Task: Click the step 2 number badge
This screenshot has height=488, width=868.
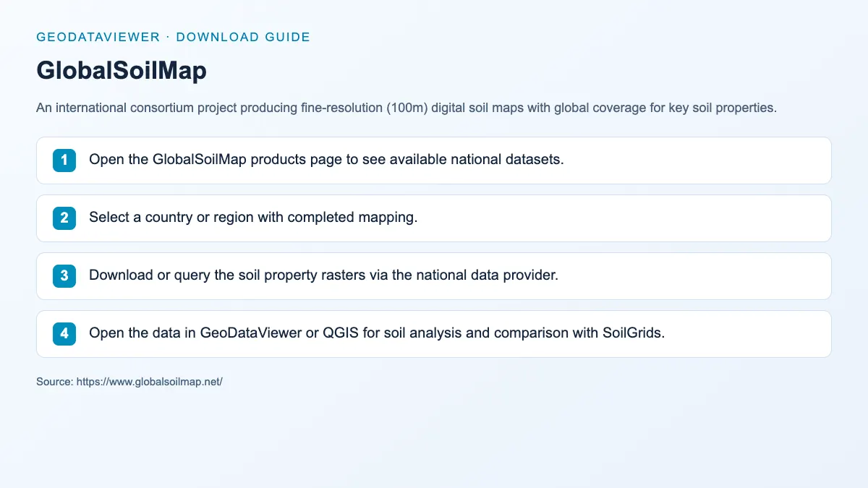Action: pos(64,218)
